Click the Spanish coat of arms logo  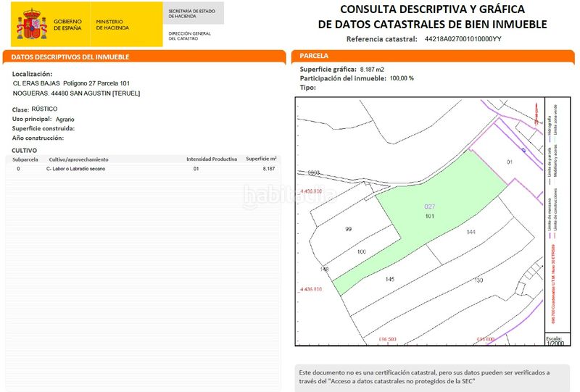click(32, 25)
